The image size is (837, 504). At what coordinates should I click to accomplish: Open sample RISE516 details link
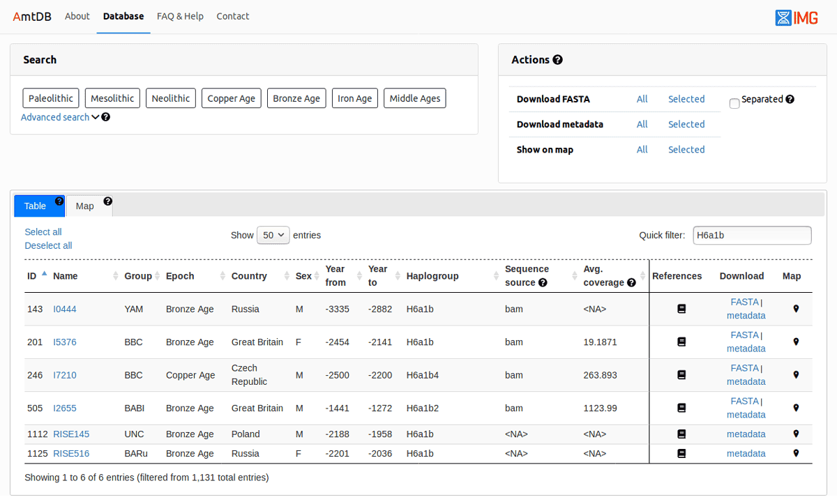pos(71,453)
